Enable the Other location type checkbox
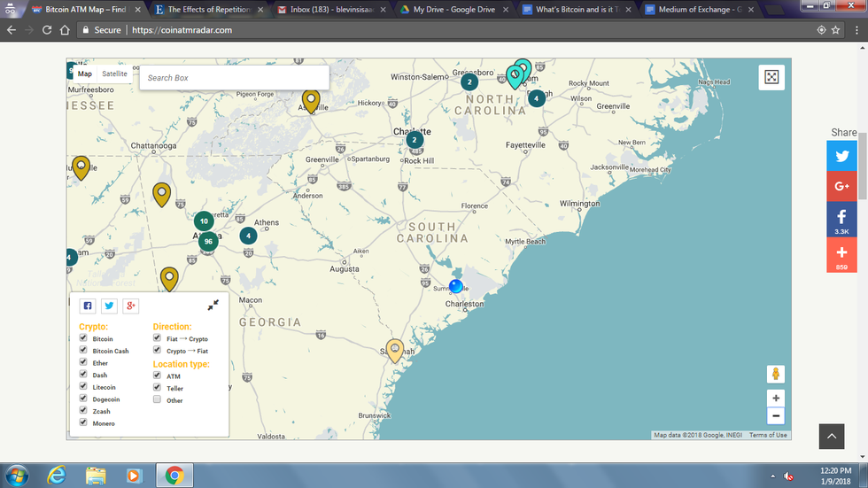 tap(158, 400)
